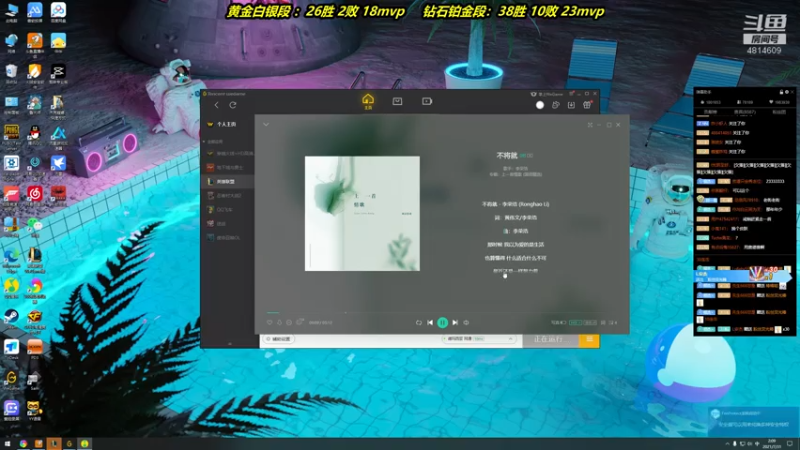Open the Windows Start menu
This screenshot has width=800, height=450.
pyautogui.click(x=8, y=444)
